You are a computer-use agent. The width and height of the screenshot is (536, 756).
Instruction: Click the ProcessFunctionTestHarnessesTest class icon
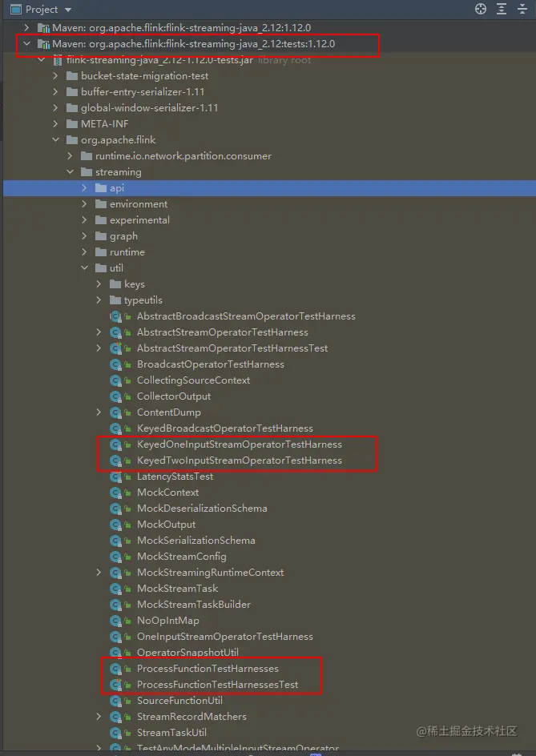coord(115,685)
